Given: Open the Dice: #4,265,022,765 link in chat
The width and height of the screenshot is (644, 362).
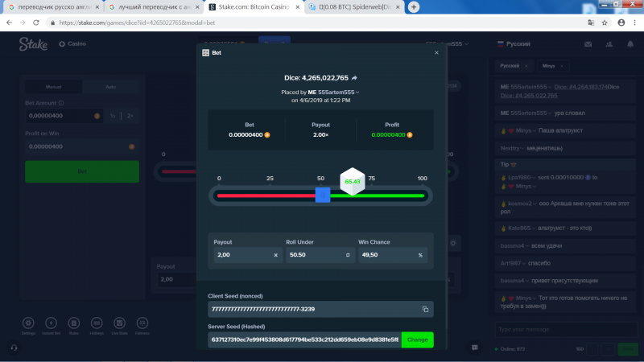Looking at the screenshot, I should 529,96.
